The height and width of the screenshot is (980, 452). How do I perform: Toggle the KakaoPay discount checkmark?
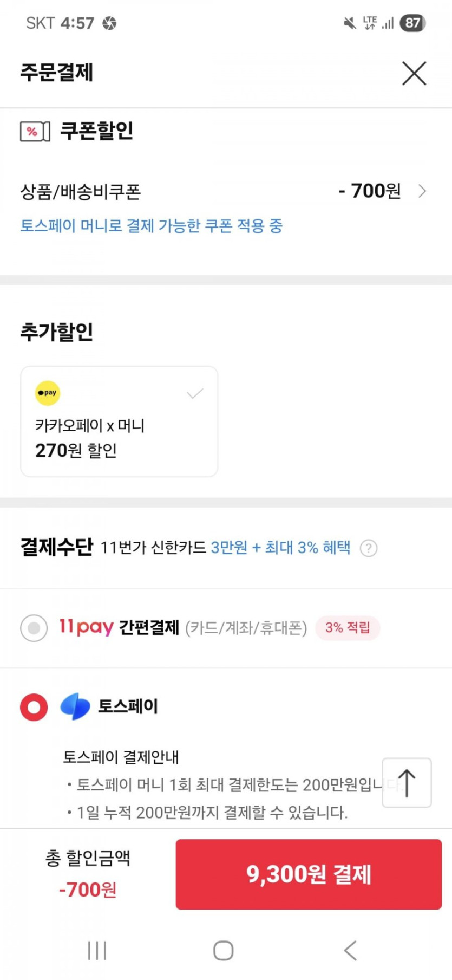point(195,394)
